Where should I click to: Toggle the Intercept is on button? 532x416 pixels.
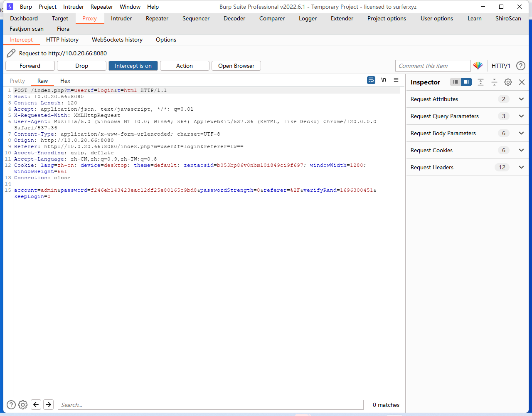point(133,66)
